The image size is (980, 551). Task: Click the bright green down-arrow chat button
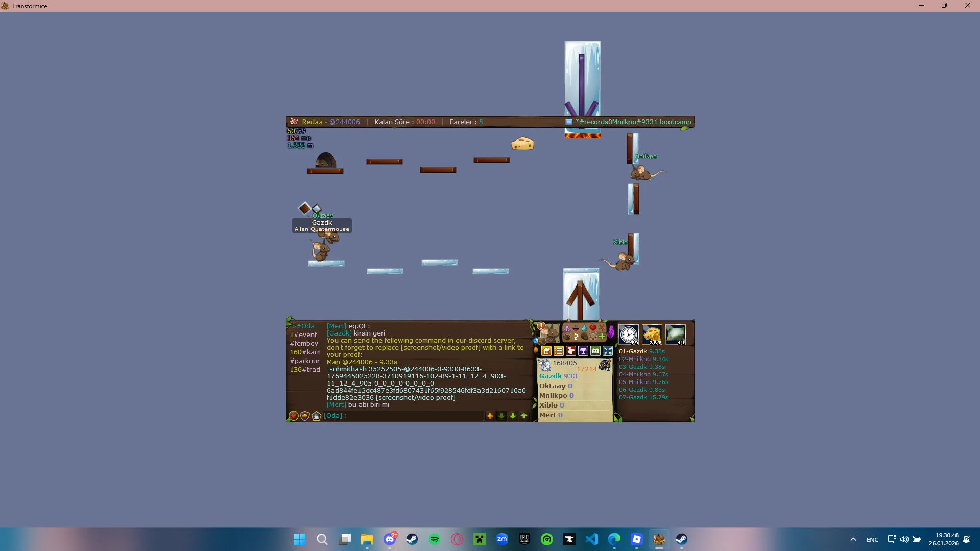pos(513,416)
